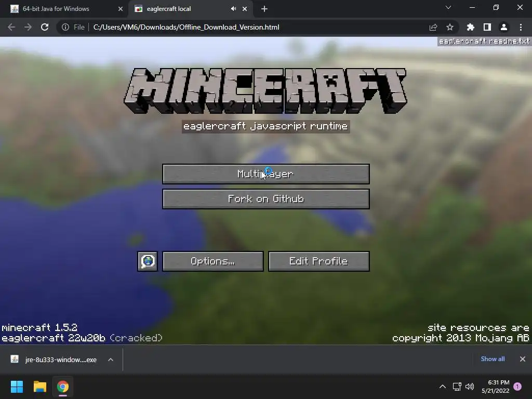Image resolution: width=532 pixels, height=399 pixels.
Task: Open a new browser tab
Action: 264,9
